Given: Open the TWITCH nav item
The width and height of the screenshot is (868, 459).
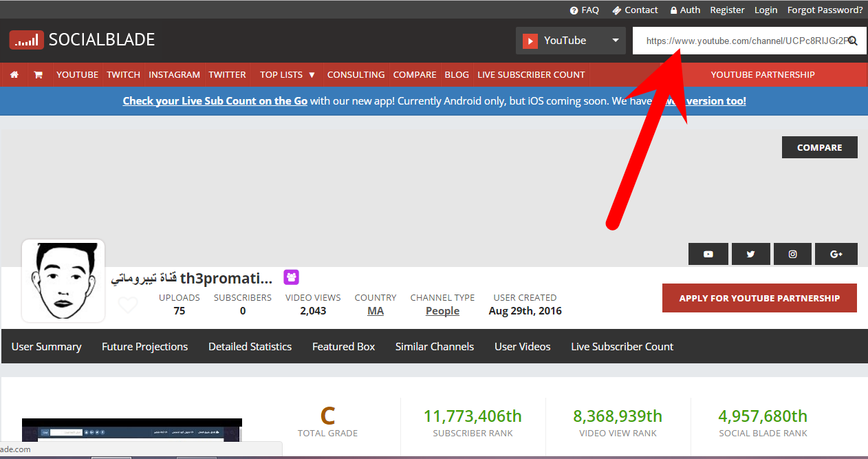Looking at the screenshot, I should pyautogui.click(x=124, y=74).
